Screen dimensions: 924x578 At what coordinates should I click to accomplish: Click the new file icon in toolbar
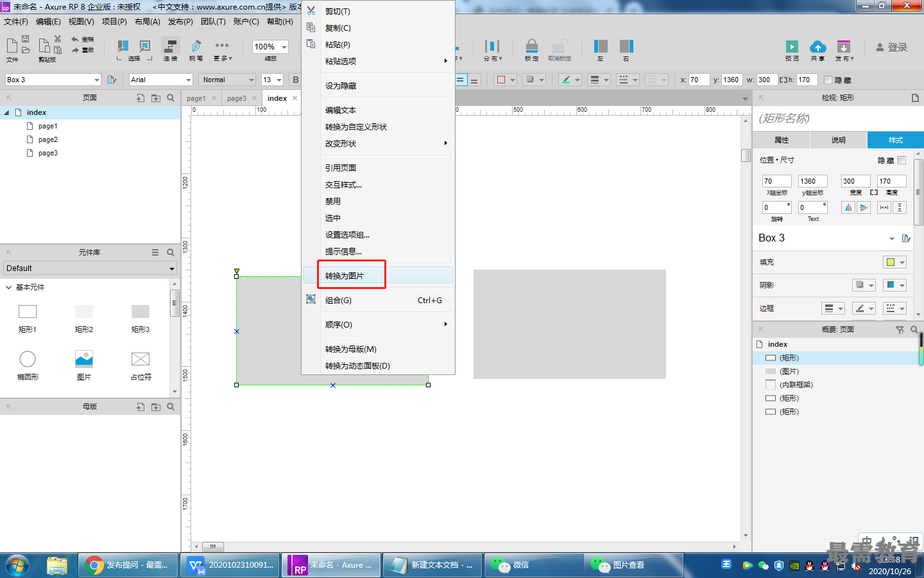pyautogui.click(x=12, y=45)
